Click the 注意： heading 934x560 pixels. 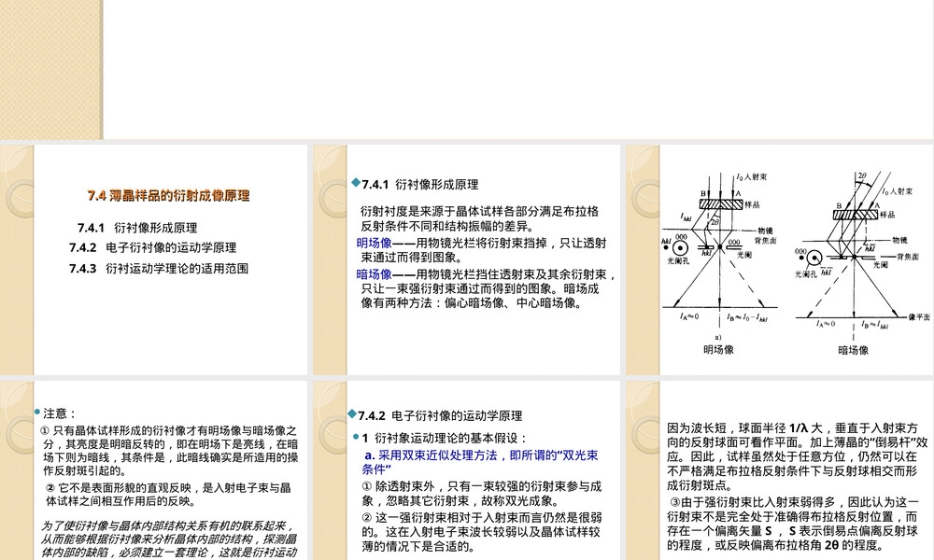pos(60,413)
